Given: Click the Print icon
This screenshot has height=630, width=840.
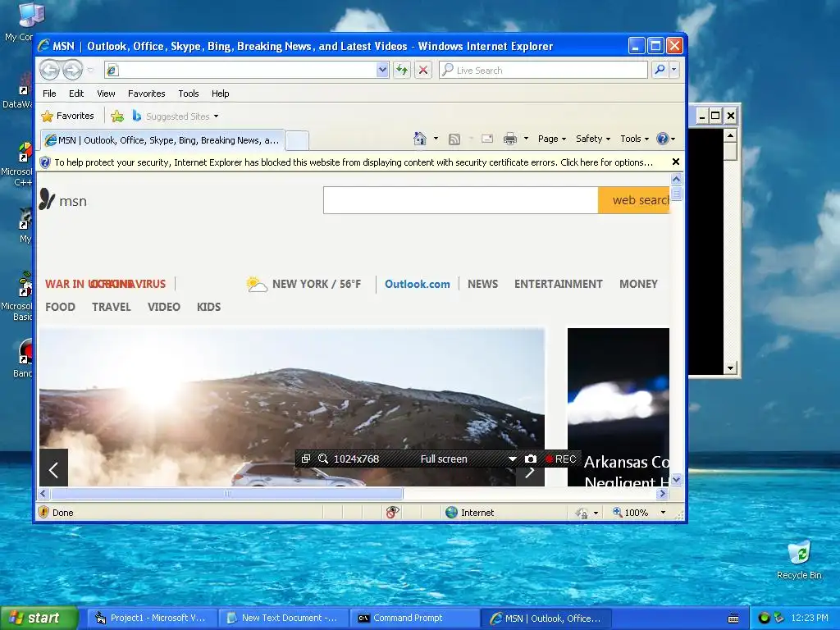Looking at the screenshot, I should coord(510,139).
